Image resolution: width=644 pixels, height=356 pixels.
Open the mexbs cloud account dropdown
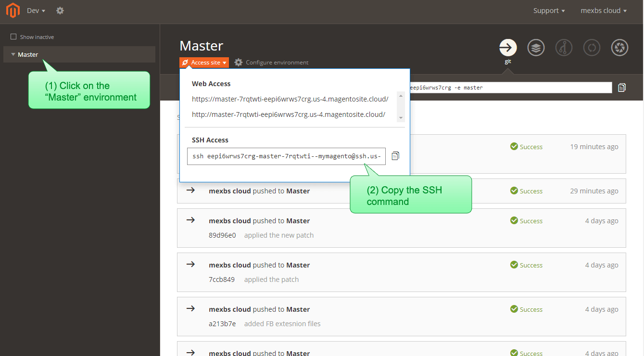click(x=604, y=11)
